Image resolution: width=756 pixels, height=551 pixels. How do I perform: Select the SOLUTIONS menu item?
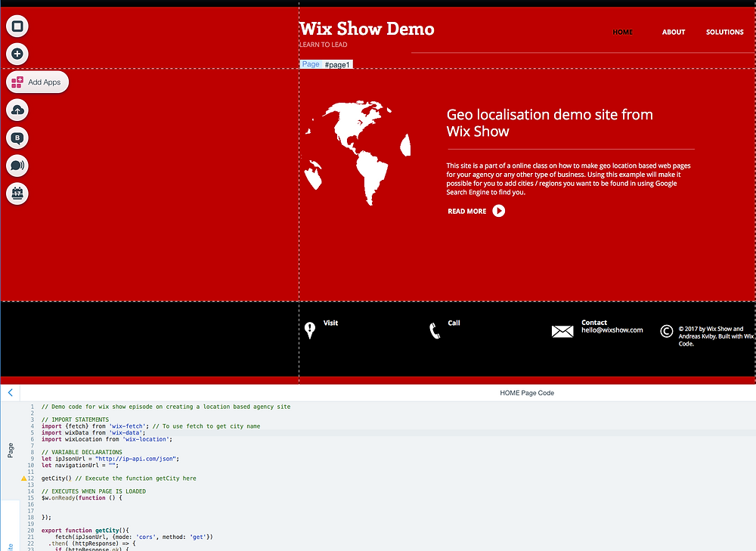(725, 33)
